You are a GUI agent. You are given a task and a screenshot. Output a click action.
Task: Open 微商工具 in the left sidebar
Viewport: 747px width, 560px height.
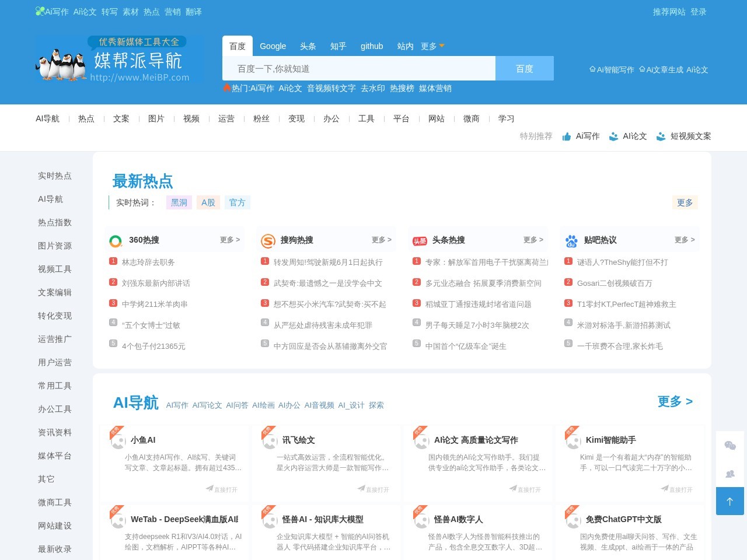(55, 502)
